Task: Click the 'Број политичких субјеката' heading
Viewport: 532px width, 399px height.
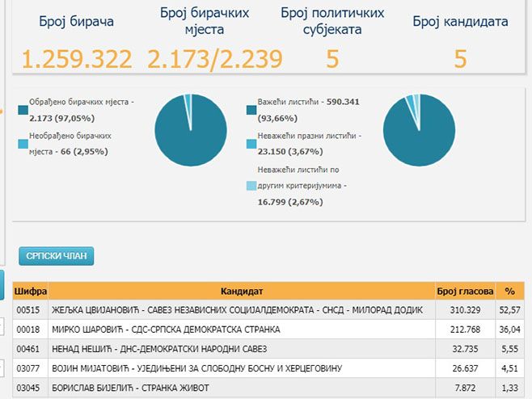Action: click(x=332, y=22)
